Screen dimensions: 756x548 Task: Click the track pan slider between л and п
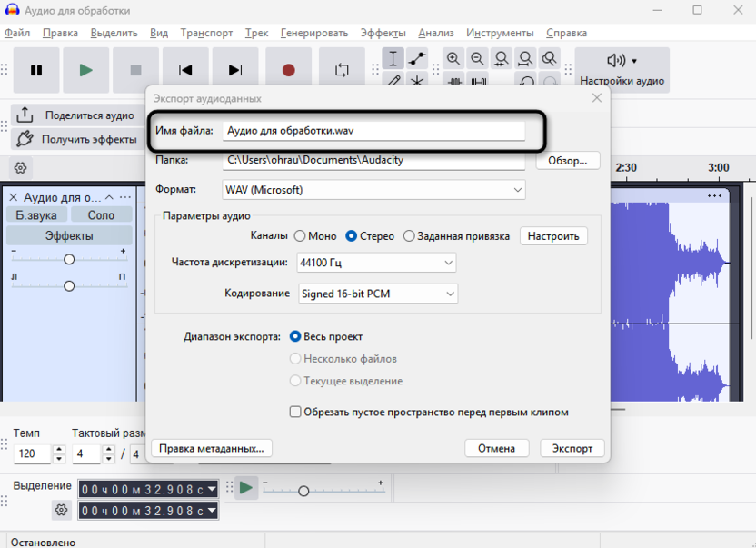(x=68, y=285)
